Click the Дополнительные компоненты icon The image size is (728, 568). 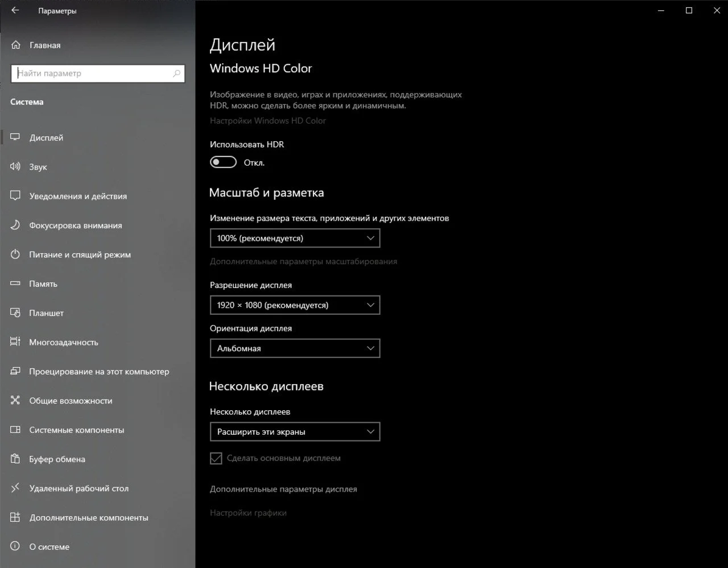15,517
